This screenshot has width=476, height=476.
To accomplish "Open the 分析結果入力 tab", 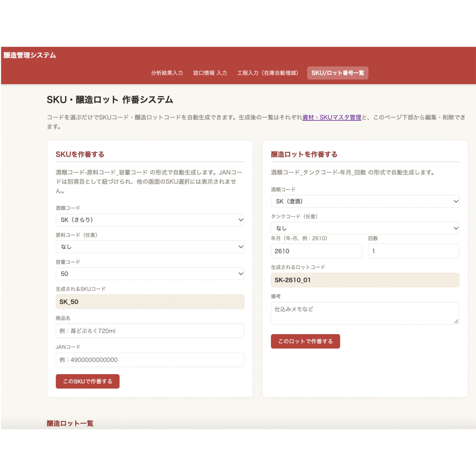I will (x=167, y=73).
